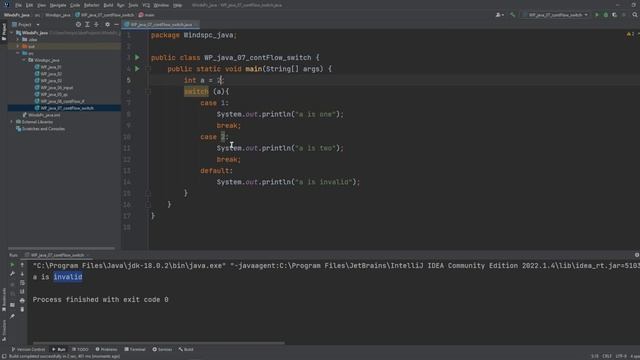Screen dimensions: 640x360
Task: Open the Refactor menu
Action: pos(91,5)
